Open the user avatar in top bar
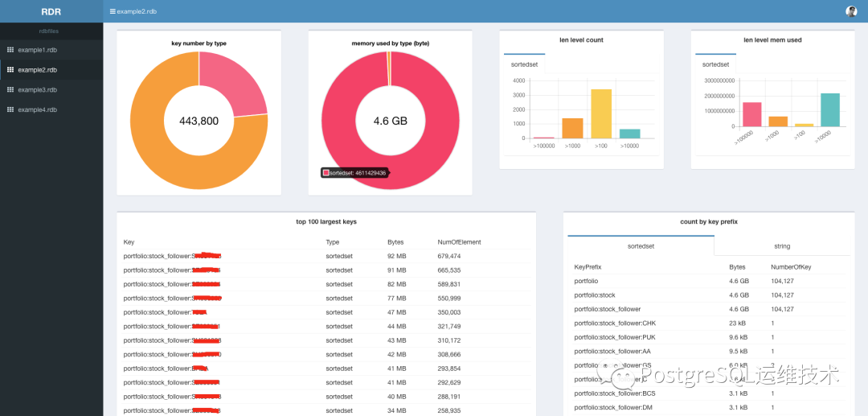Viewport: 868px width, 416px height. (x=851, y=11)
